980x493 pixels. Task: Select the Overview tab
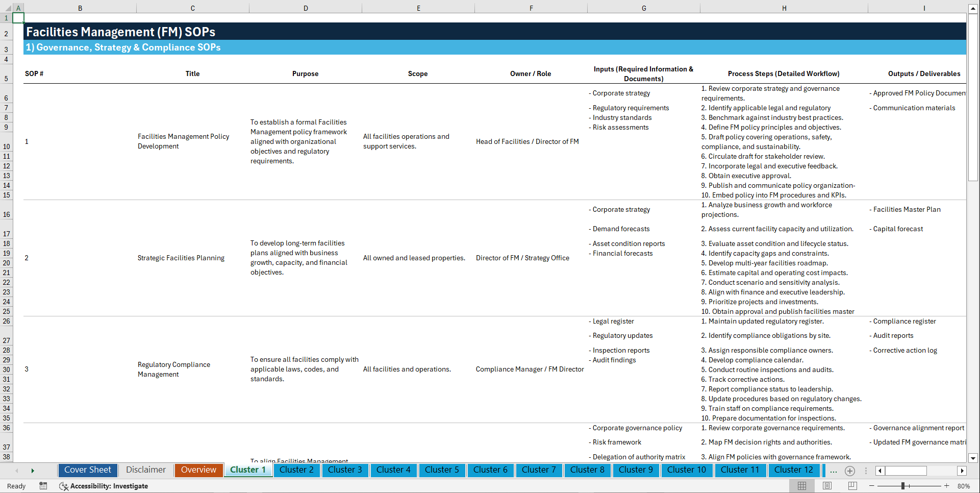point(198,470)
